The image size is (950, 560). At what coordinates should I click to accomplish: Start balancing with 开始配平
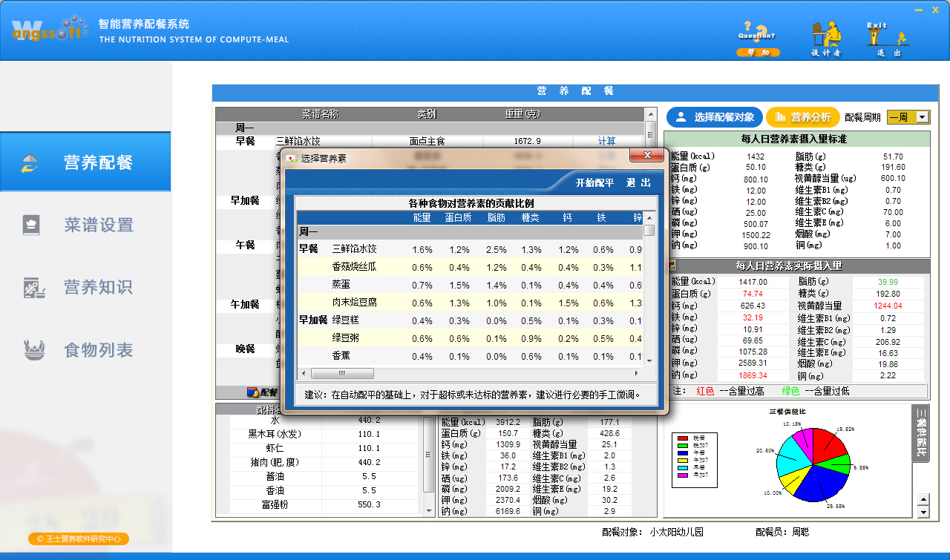(x=594, y=182)
